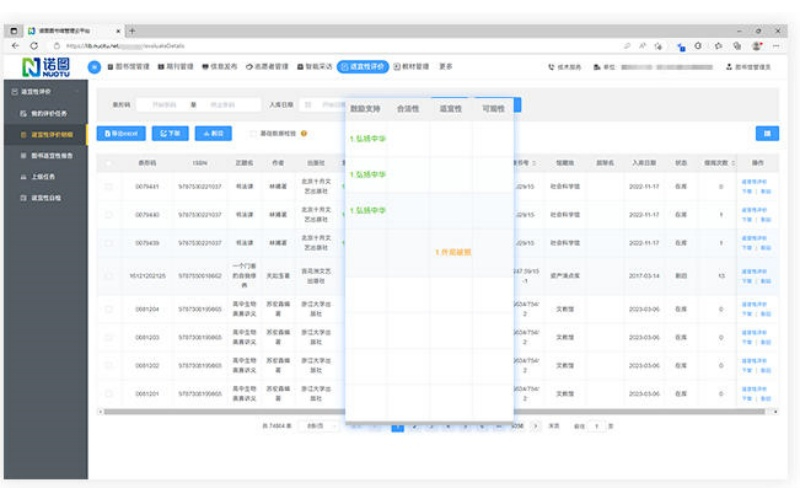
Task: Check the row with barcode 0079440
Action: (x=108, y=215)
